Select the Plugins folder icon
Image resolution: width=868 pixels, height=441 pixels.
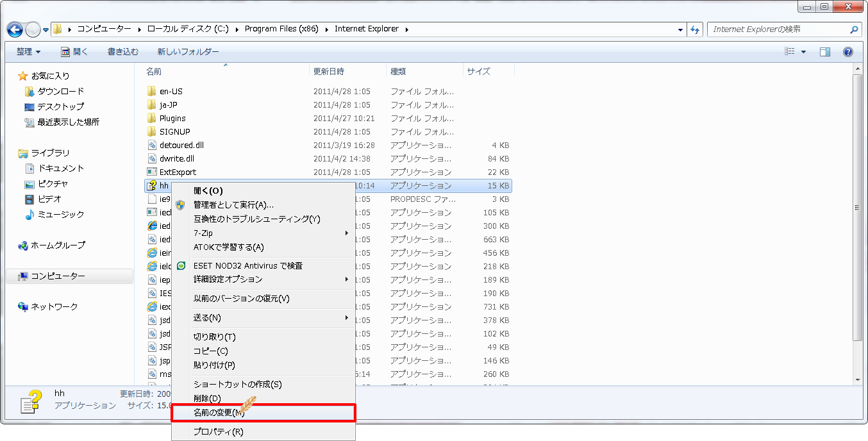[x=152, y=118]
